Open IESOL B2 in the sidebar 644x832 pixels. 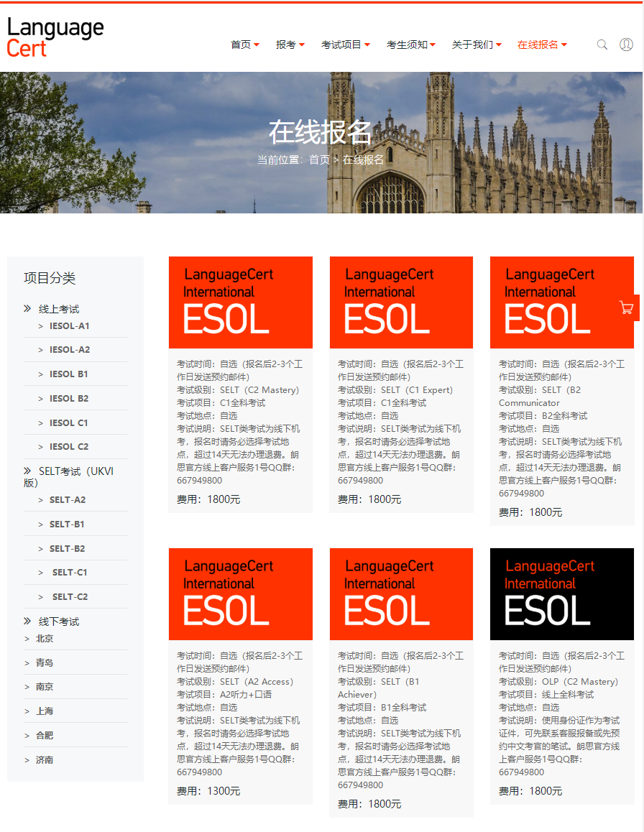pos(69,399)
